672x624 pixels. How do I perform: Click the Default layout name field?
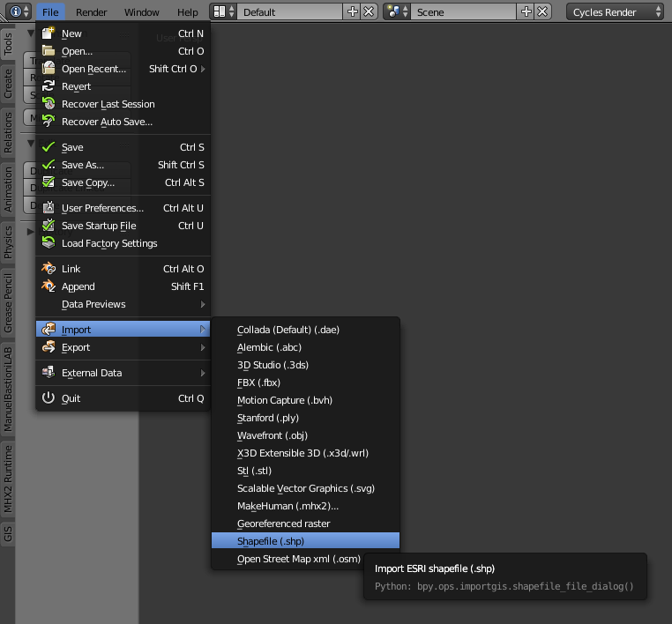click(x=290, y=11)
